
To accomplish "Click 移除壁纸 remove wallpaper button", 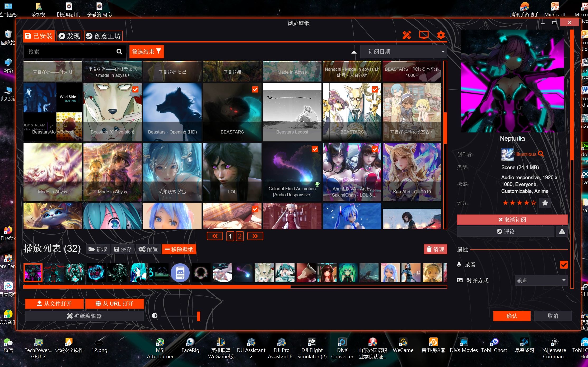I will 179,249.
